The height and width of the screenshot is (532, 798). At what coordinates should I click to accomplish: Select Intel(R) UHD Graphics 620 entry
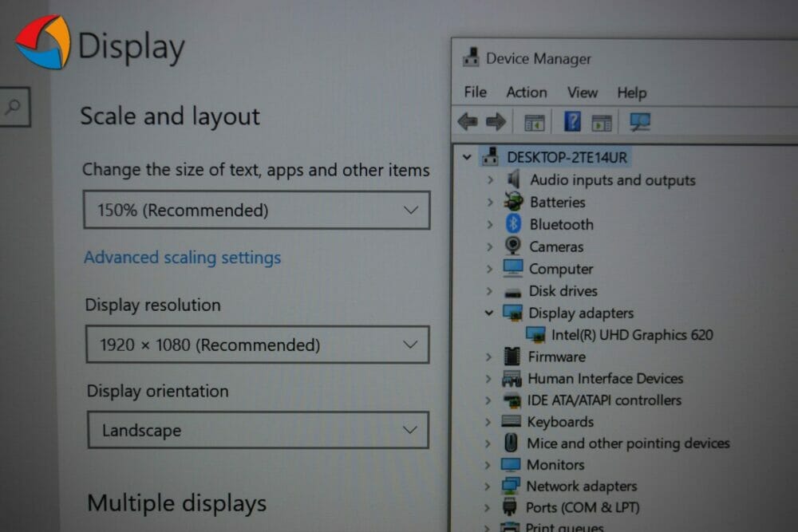click(x=632, y=335)
